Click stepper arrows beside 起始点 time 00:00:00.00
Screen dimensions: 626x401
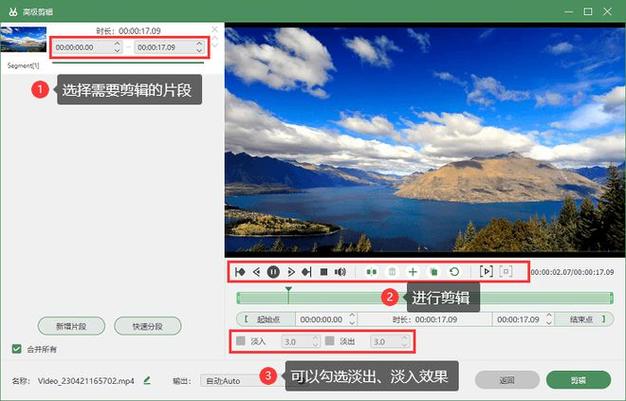[x=352, y=319]
